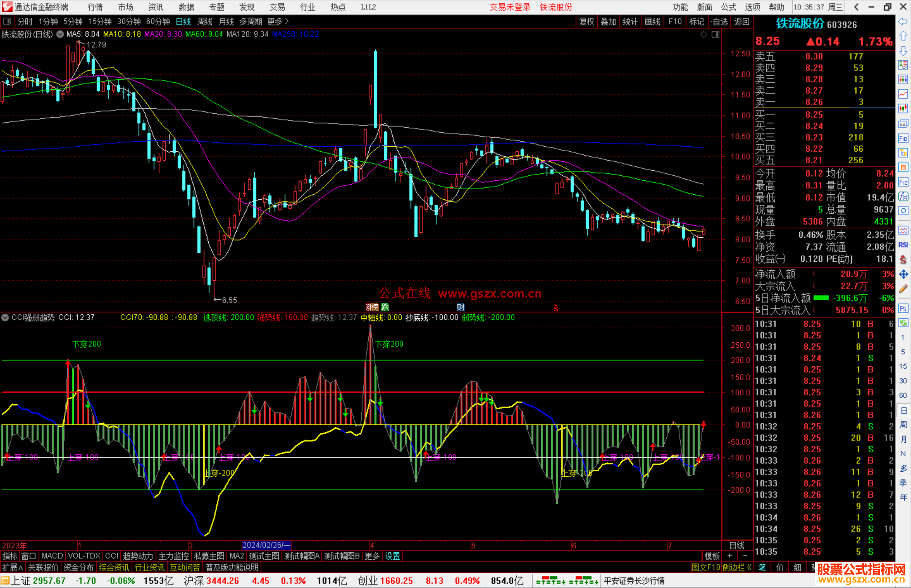The image size is (911, 588).
Task: Expand the 更多 period options
Action: pyautogui.click(x=278, y=21)
